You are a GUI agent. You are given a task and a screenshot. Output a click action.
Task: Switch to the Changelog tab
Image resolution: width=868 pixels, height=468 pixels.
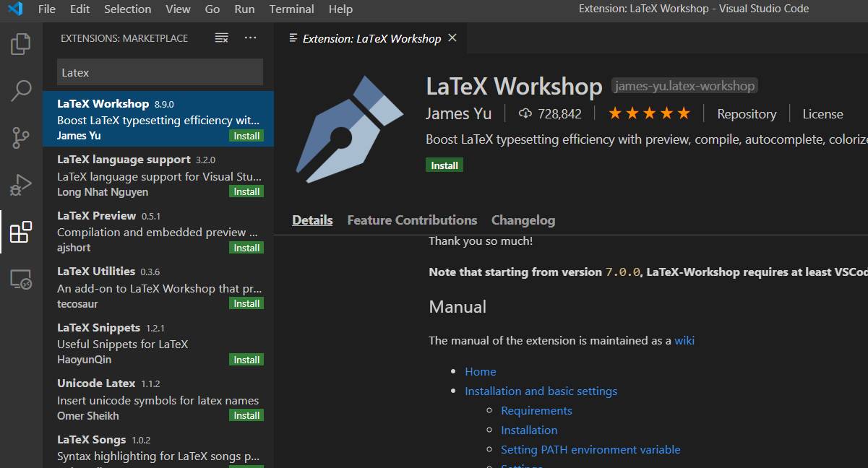(523, 220)
